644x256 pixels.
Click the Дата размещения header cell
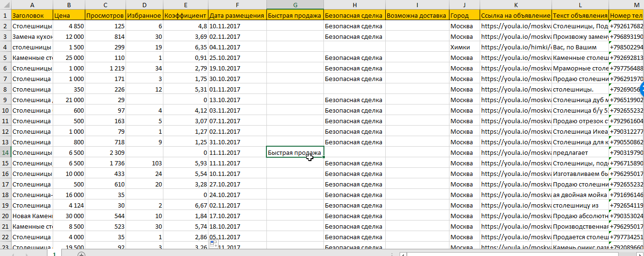point(237,15)
